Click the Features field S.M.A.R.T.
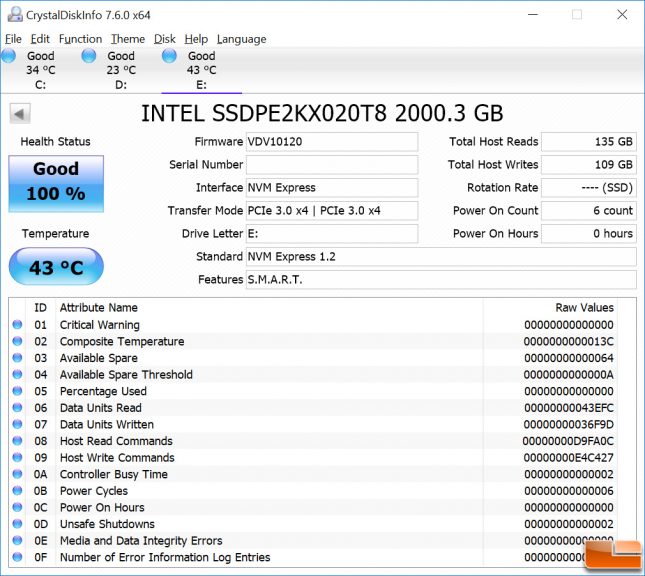The image size is (645, 576). [441, 280]
